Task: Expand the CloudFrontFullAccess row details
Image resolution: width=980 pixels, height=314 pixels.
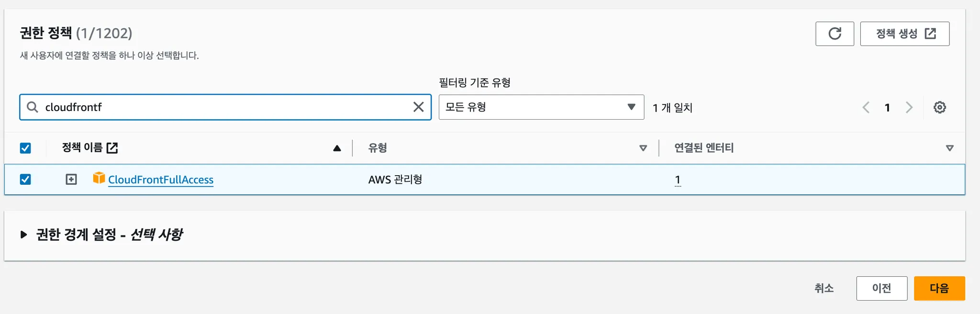Action: click(71, 179)
